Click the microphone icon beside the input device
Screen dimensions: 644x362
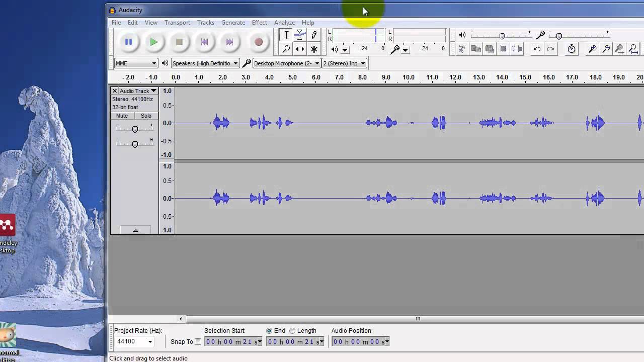coord(246,63)
